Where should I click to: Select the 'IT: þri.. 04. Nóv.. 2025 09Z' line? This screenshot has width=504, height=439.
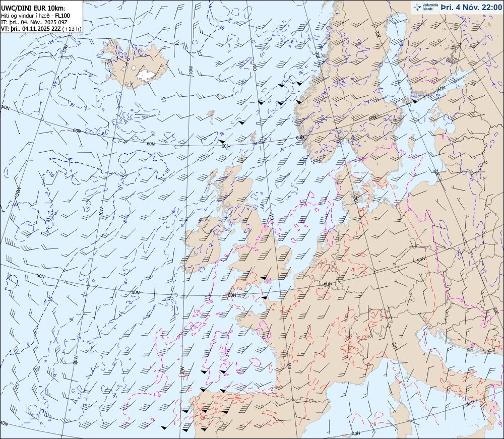pyautogui.click(x=34, y=22)
